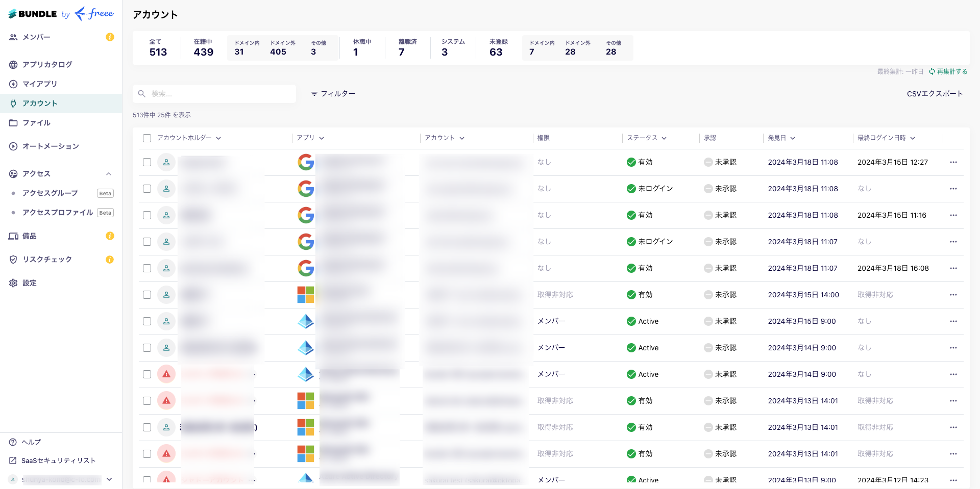Viewport: 980px width, 489px height.
Task: Expand the user account menu at bottom-left
Action: (x=109, y=479)
